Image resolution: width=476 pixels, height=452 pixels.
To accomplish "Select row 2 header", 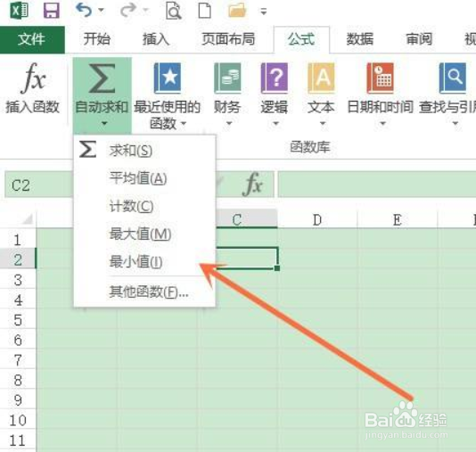I will click(18, 259).
